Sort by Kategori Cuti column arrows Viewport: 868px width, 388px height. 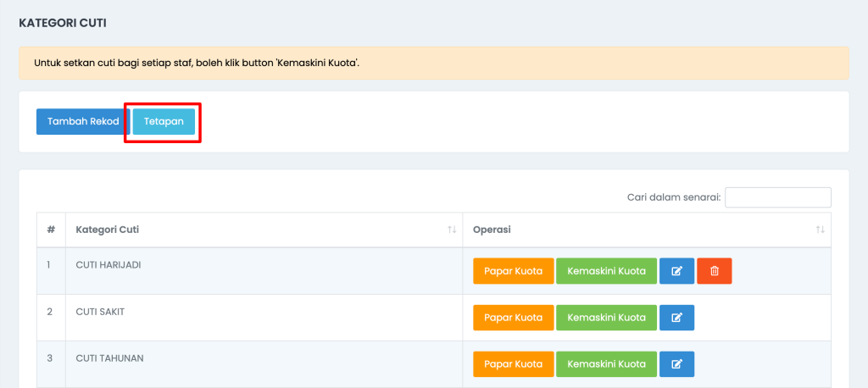(x=452, y=230)
